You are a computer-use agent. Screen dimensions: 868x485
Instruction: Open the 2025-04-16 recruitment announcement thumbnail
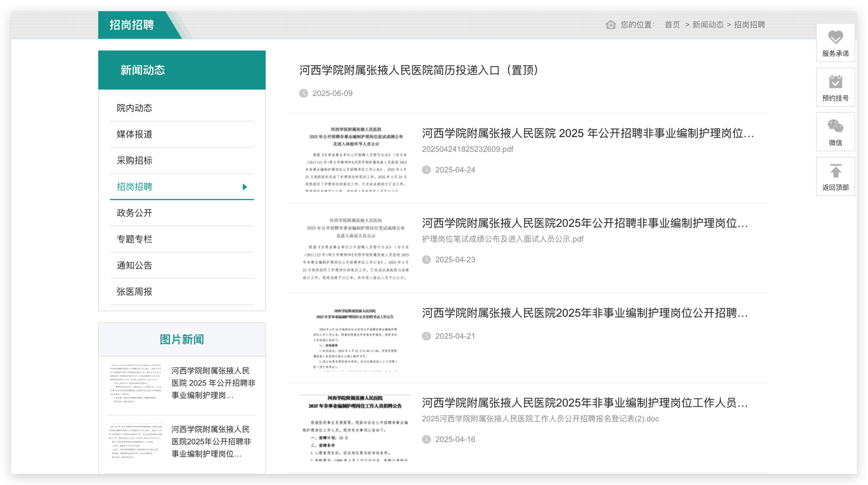click(355, 427)
